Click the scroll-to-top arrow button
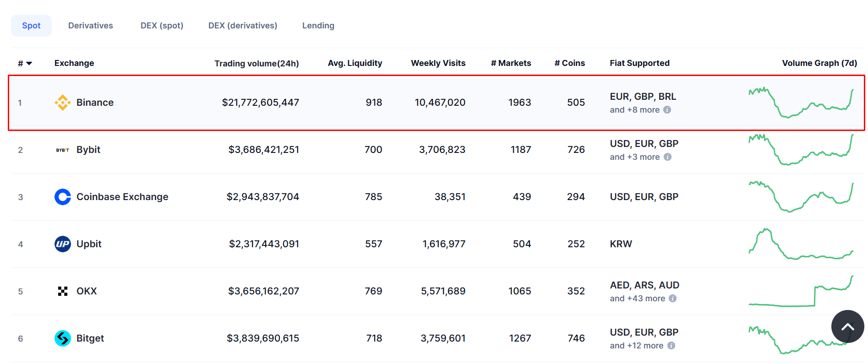Viewport: 868px width, 364px height. pyautogui.click(x=848, y=326)
